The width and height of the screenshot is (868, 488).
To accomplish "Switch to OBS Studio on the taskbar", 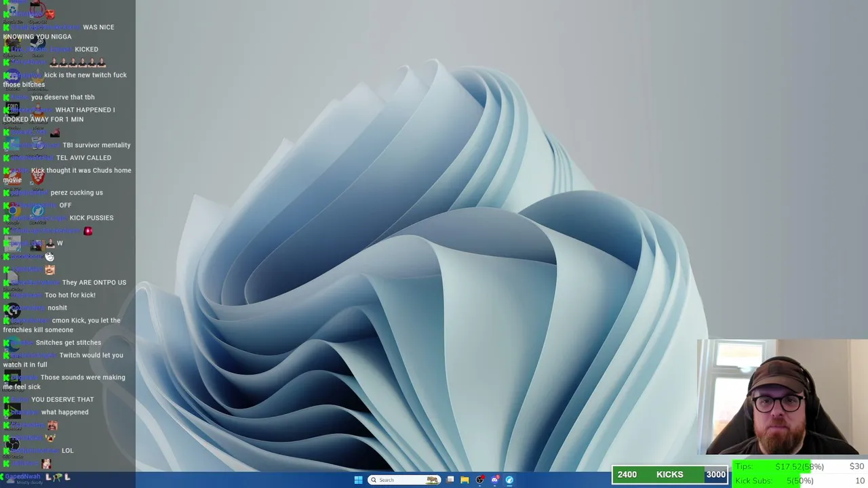I will pyautogui.click(x=480, y=480).
